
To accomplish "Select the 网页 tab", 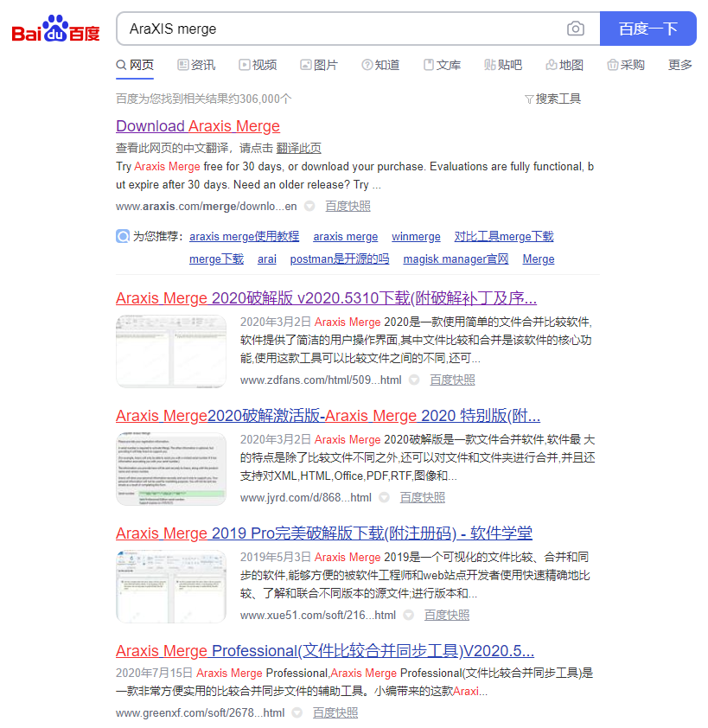I will tap(135, 65).
